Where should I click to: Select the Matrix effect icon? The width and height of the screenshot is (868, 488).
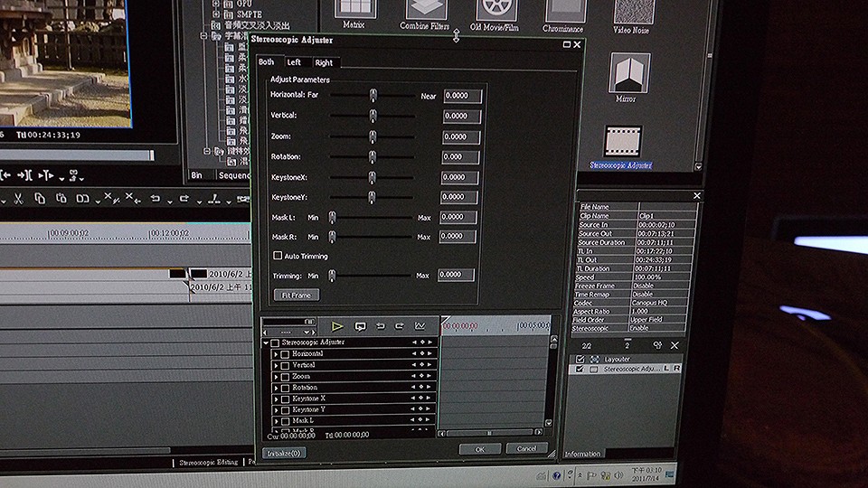[354, 9]
